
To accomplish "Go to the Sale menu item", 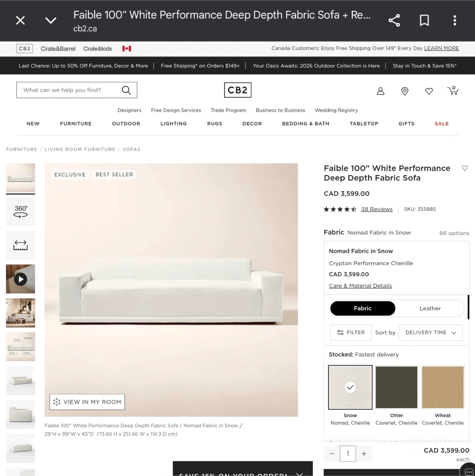I will click(x=441, y=124).
